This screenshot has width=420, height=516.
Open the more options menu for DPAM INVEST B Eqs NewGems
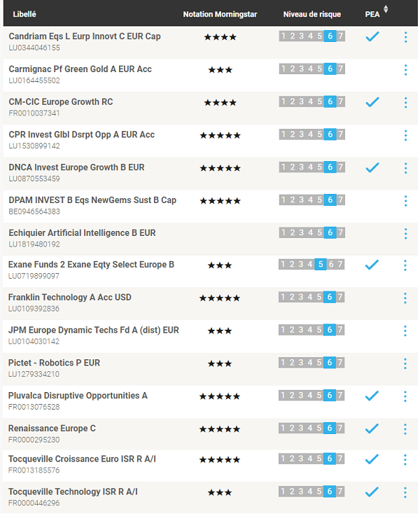click(405, 201)
